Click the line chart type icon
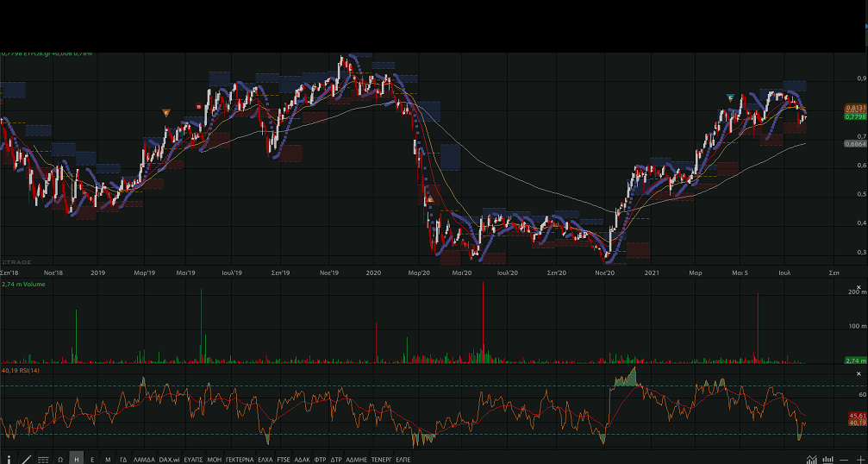 pos(812,460)
